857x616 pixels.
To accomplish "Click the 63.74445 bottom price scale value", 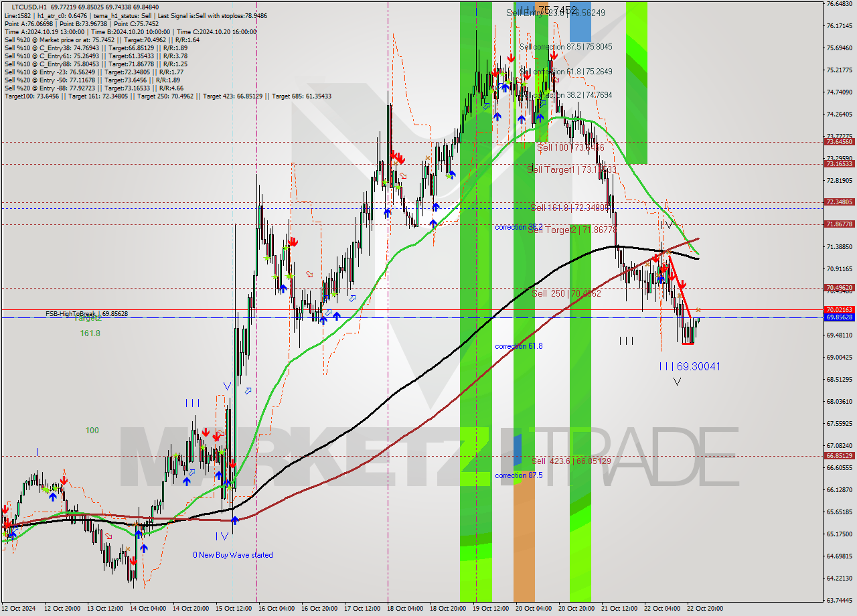I will tap(839, 601).
